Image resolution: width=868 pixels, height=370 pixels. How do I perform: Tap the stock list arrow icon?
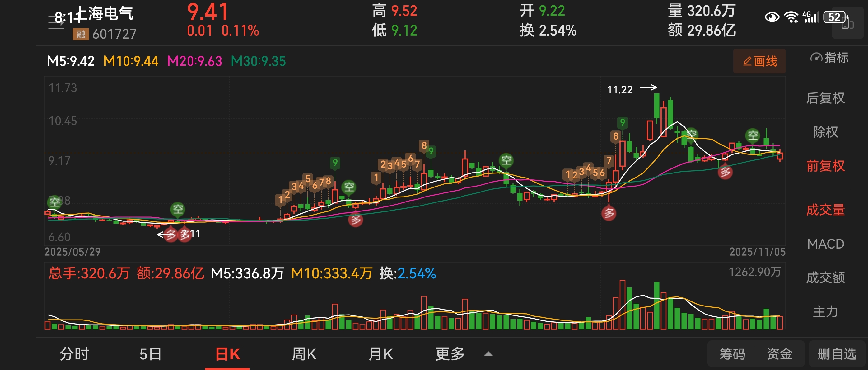pos(56,22)
